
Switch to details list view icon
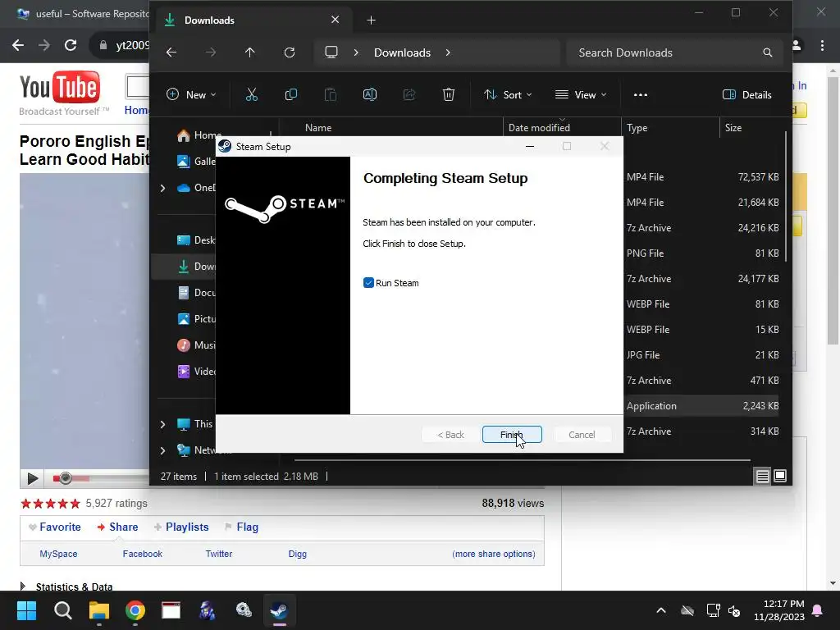point(762,476)
